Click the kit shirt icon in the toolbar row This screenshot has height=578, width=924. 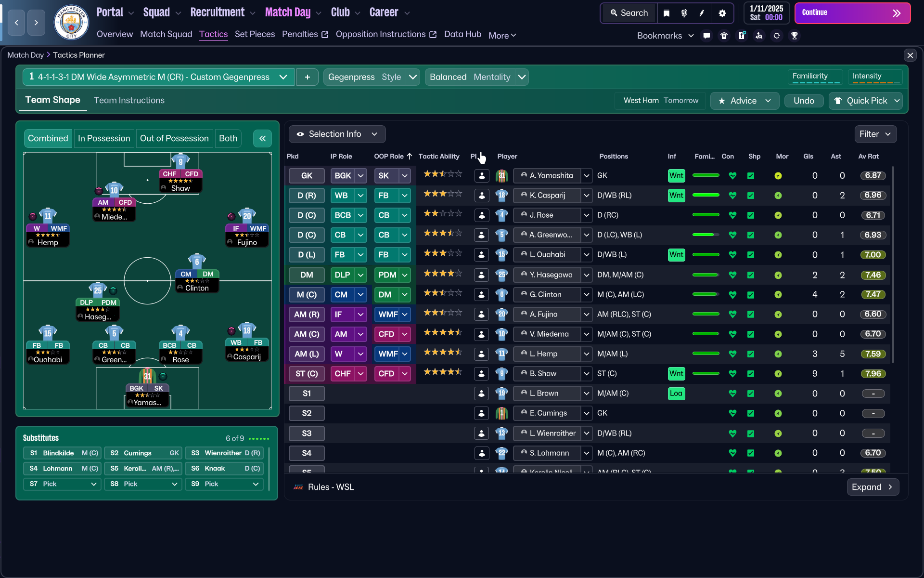click(x=724, y=36)
